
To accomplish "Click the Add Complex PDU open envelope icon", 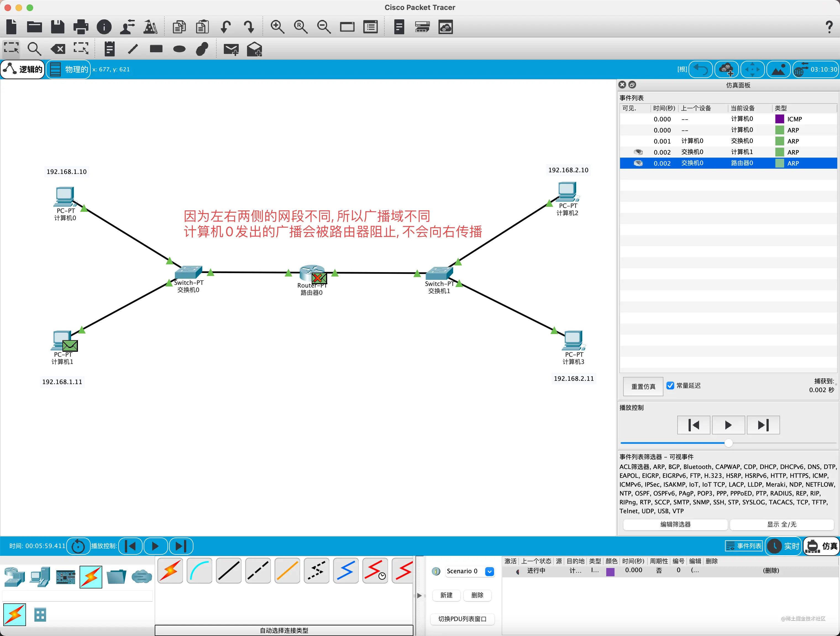I will (254, 49).
